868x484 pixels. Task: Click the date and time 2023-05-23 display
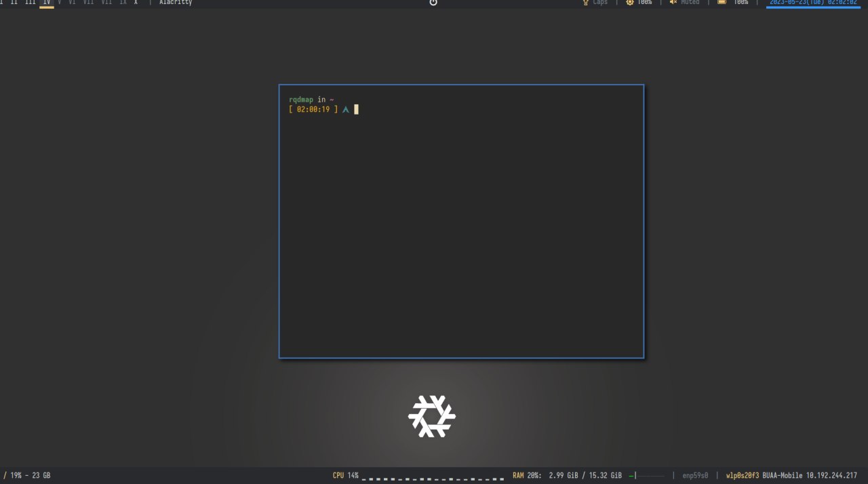point(813,3)
